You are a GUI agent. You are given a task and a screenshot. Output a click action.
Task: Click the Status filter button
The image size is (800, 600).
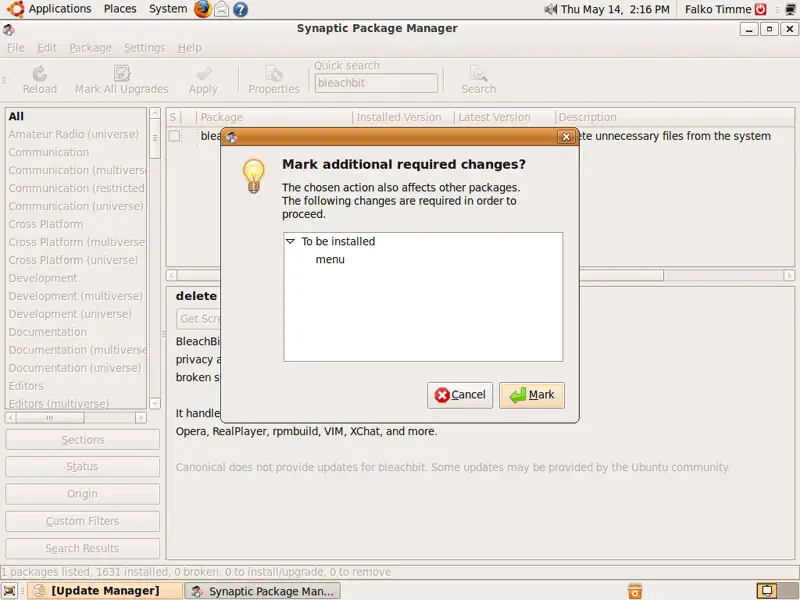pyautogui.click(x=82, y=467)
